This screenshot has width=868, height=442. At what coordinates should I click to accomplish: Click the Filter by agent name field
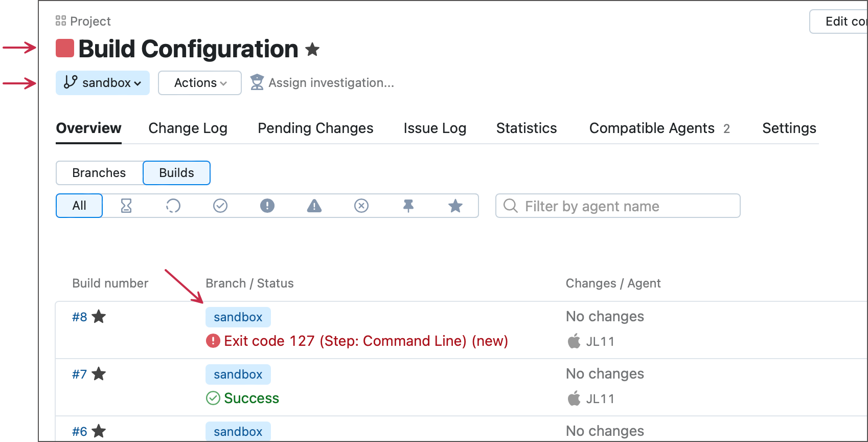617,206
